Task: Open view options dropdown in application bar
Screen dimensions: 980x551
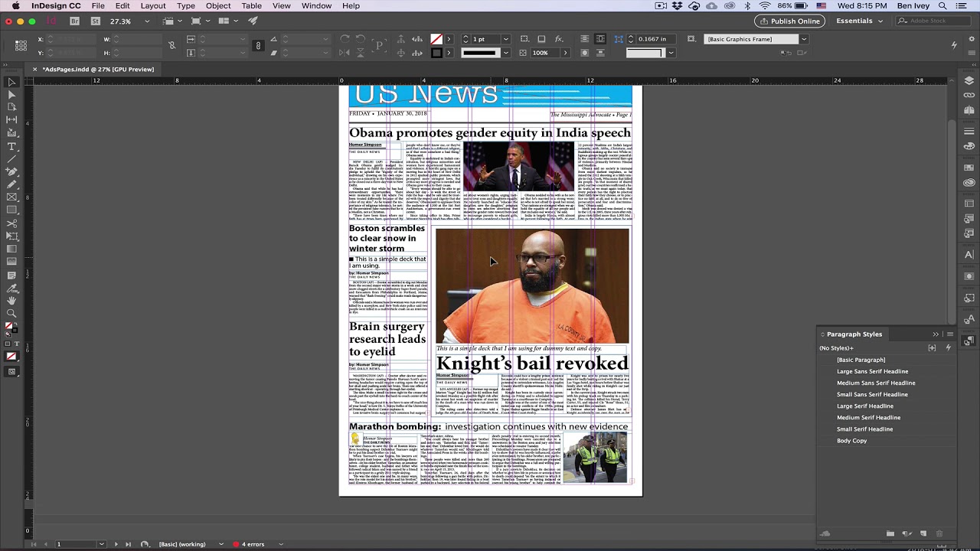Action: (174, 21)
